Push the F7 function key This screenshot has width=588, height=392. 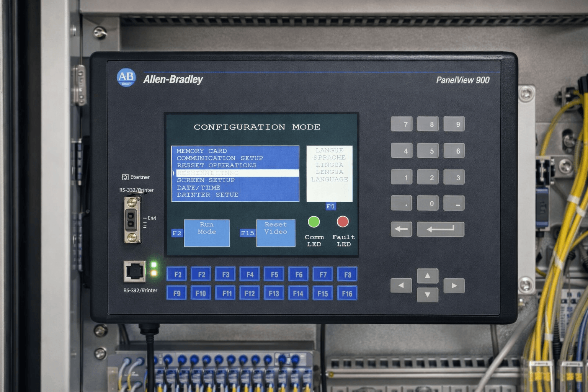point(323,274)
